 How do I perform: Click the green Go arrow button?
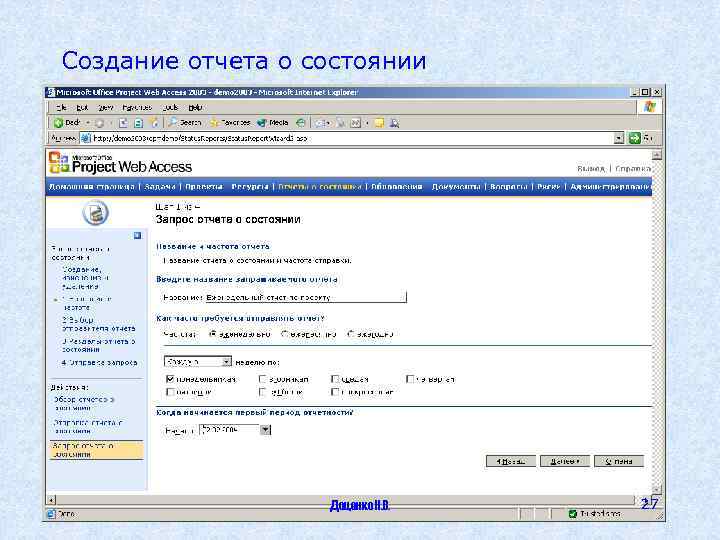pyautogui.click(x=635, y=138)
